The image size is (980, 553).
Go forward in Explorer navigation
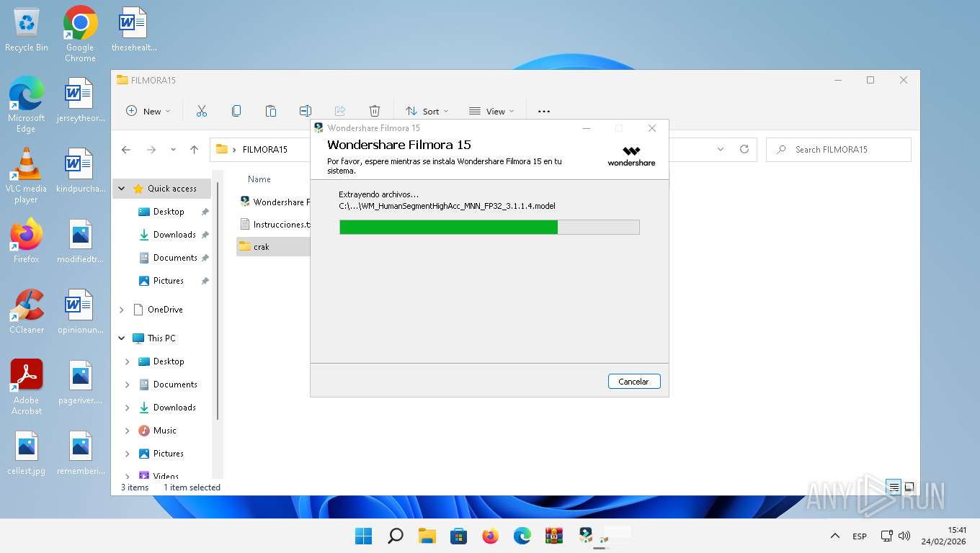151,150
